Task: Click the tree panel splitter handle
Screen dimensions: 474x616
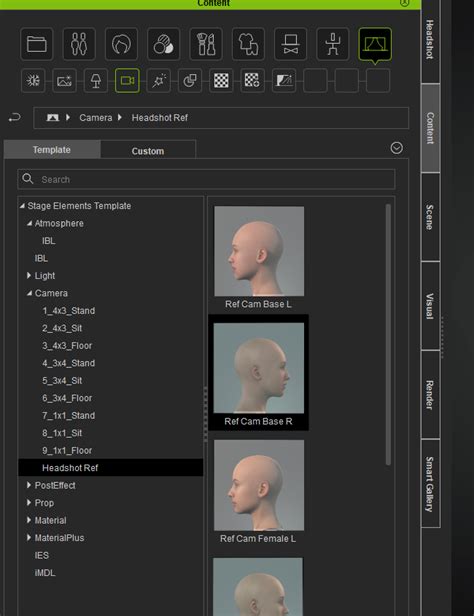Action: (x=205, y=414)
